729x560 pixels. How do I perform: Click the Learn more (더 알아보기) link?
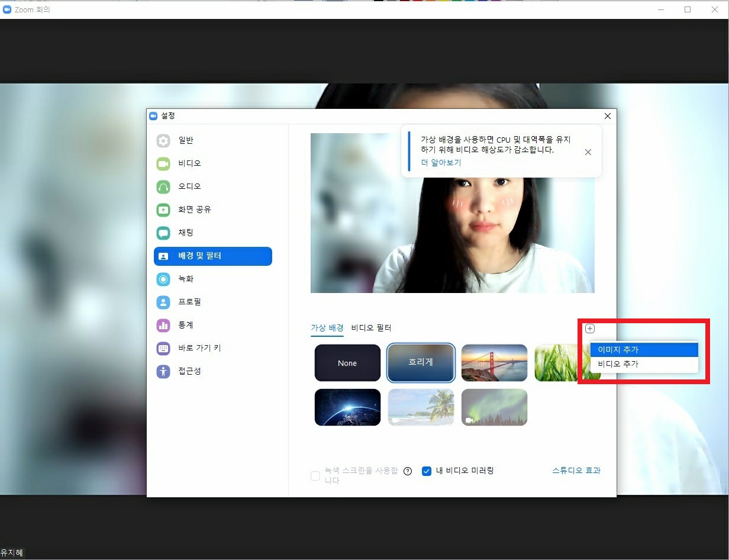tap(441, 163)
